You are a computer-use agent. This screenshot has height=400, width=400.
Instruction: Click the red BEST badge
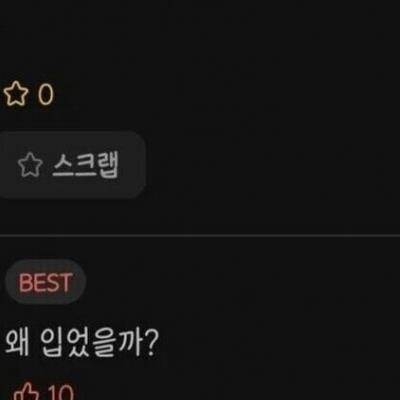click(46, 282)
